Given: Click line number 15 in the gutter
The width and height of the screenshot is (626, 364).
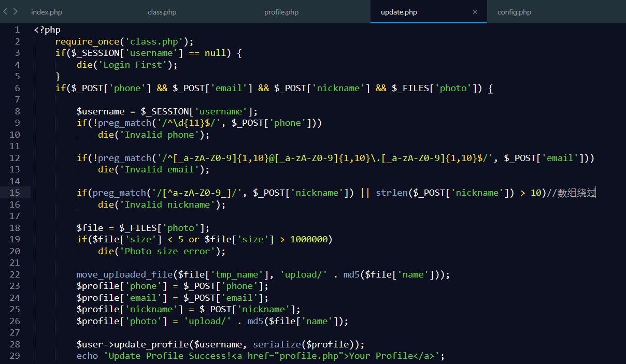Looking at the screenshot, I should (17, 192).
